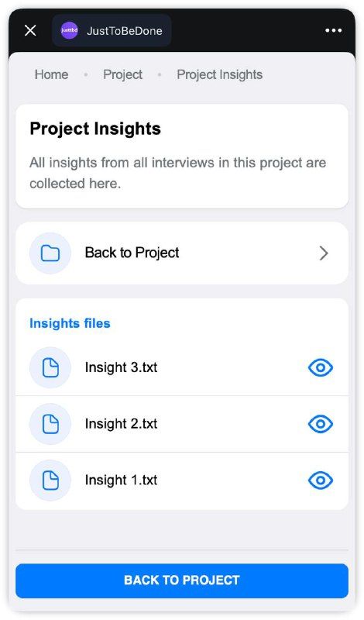
Task: View Insight 3.txt using its eye icon
Action: tap(321, 367)
